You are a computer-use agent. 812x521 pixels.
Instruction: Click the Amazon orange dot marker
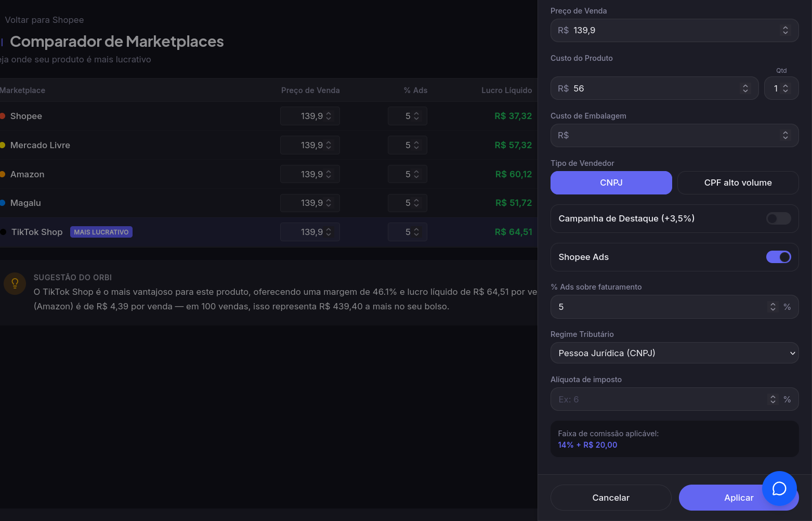(x=3, y=174)
